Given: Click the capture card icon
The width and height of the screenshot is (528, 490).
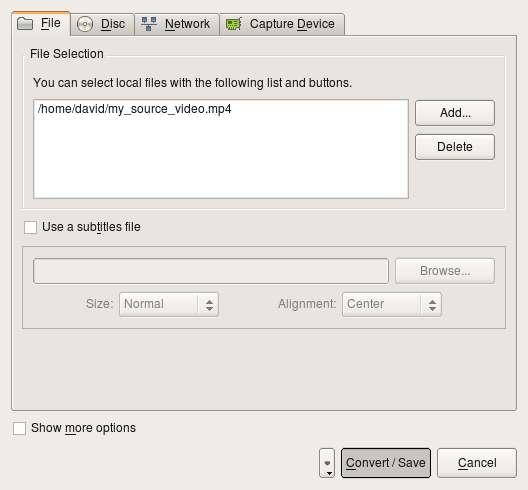Looking at the screenshot, I should (x=234, y=24).
